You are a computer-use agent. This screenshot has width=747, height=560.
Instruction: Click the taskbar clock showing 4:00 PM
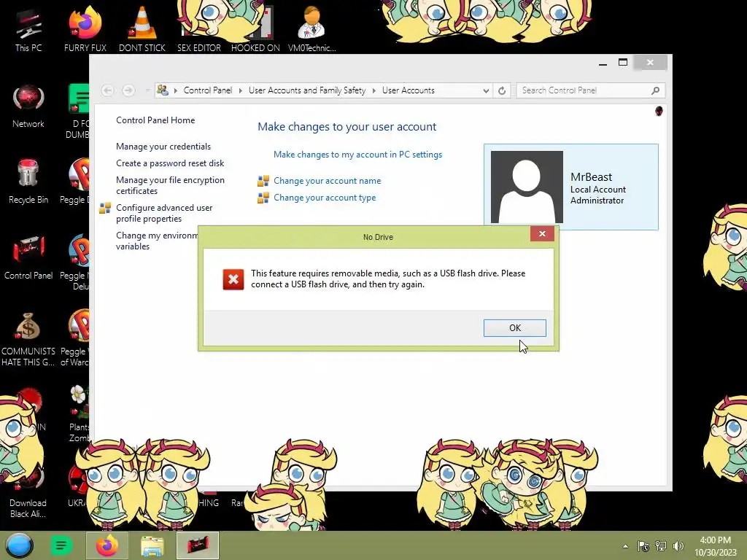point(715,545)
